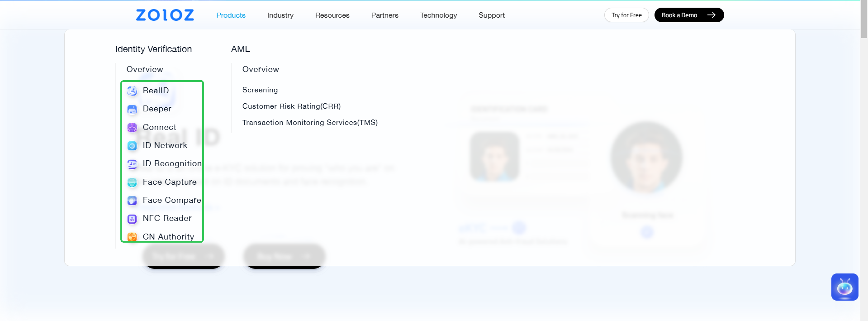Click the Face Capture icon
This screenshot has height=321, width=868.
click(132, 182)
